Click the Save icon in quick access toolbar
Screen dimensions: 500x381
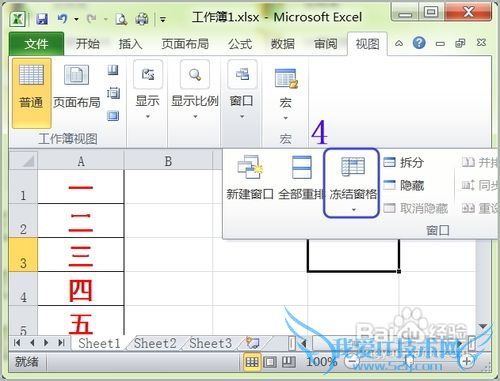pos(42,19)
